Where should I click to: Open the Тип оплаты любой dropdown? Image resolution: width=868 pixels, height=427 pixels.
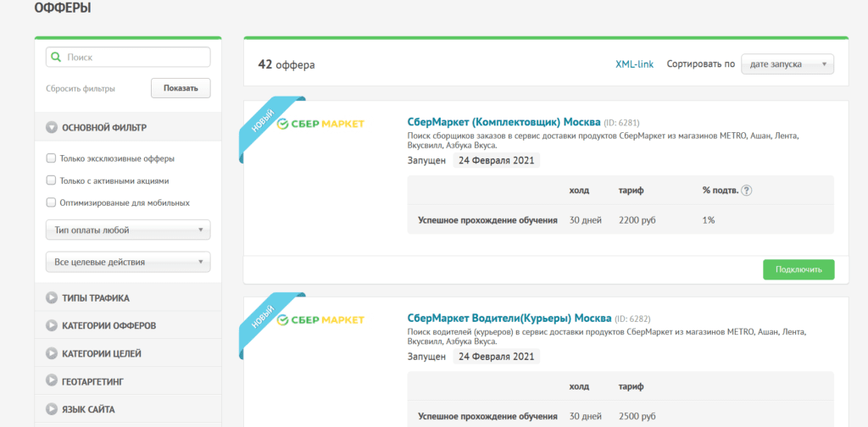pyautogui.click(x=128, y=230)
